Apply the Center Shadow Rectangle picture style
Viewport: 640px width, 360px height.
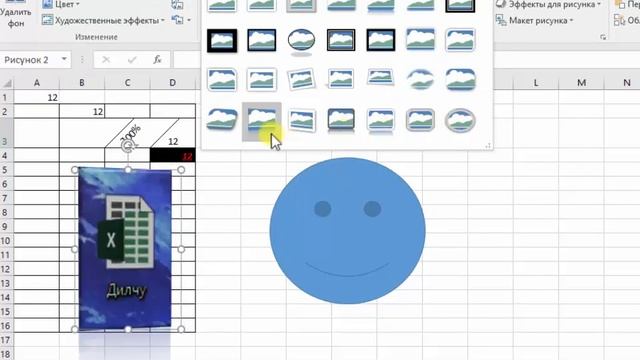[x=420, y=39]
